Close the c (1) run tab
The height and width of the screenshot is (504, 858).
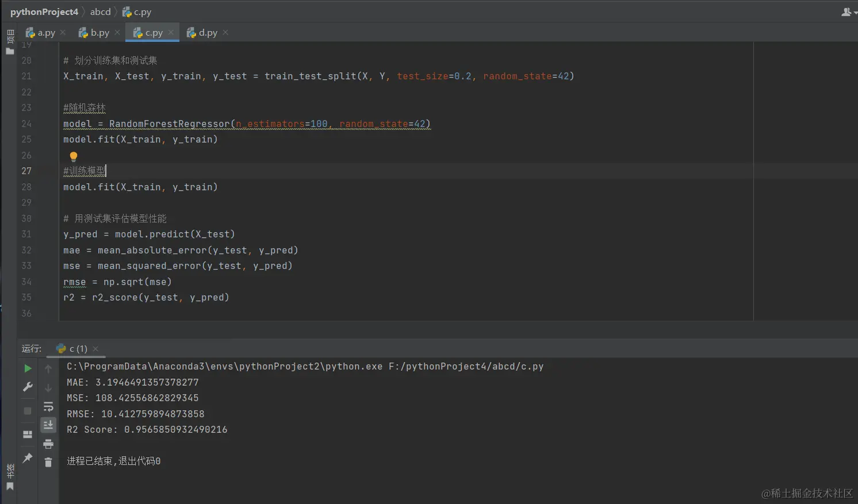[x=95, y=349]
